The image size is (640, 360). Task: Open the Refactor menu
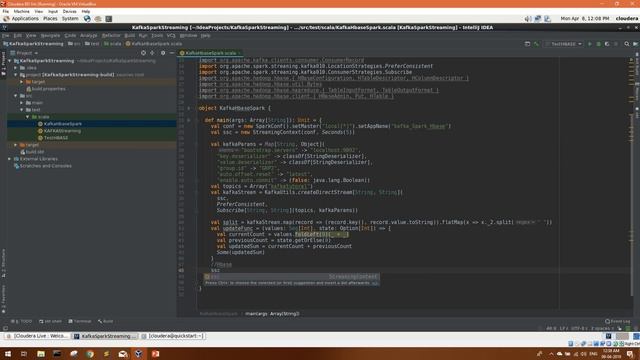pyautogui.click(x=111, y=36)
